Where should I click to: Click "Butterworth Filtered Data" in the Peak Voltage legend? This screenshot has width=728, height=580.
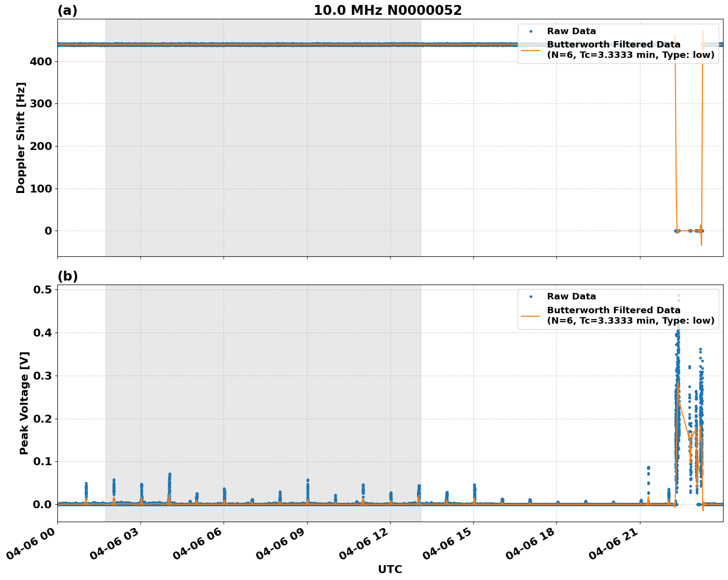tap(614, 310)
